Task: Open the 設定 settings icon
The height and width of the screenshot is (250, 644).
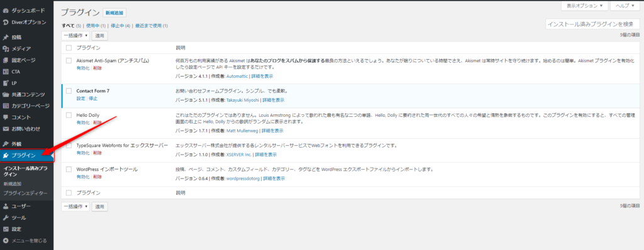Action: [x=6, y=229]
